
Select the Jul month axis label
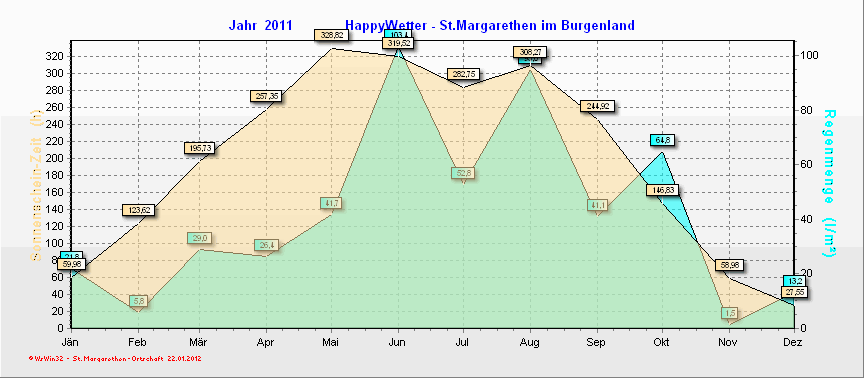pos(463,343)
